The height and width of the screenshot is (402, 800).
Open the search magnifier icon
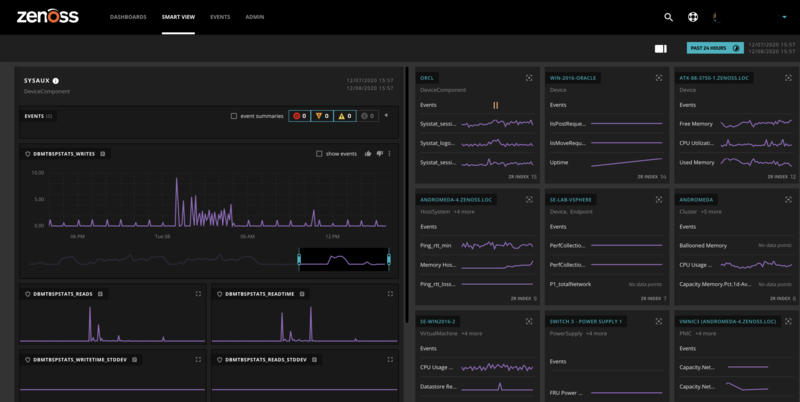point(668,17)
